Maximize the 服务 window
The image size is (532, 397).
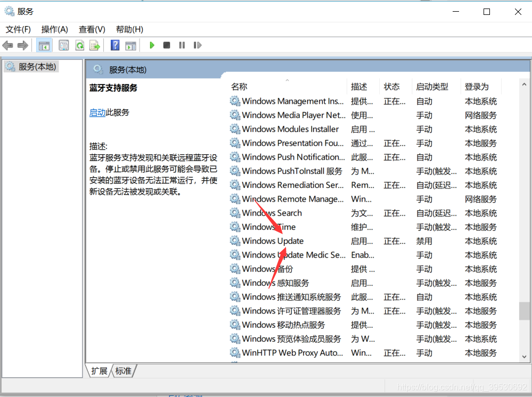tap(487, 12)
